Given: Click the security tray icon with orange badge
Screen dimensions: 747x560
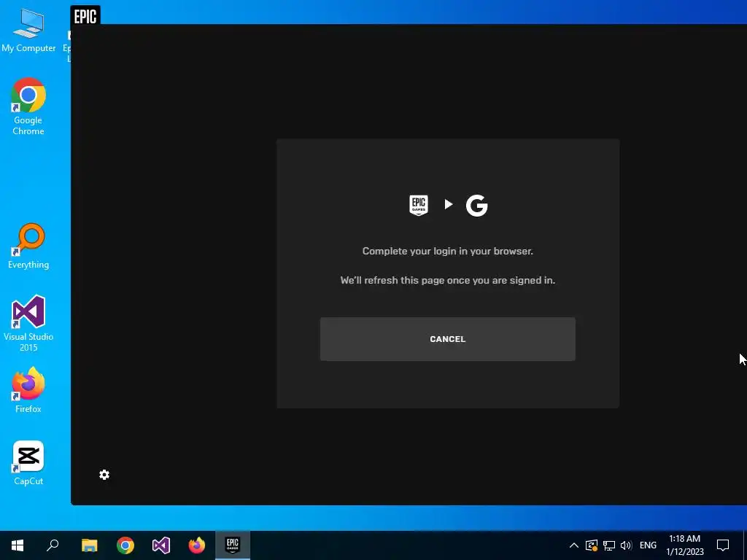Looking at the screenshot, I should point(591,545).
